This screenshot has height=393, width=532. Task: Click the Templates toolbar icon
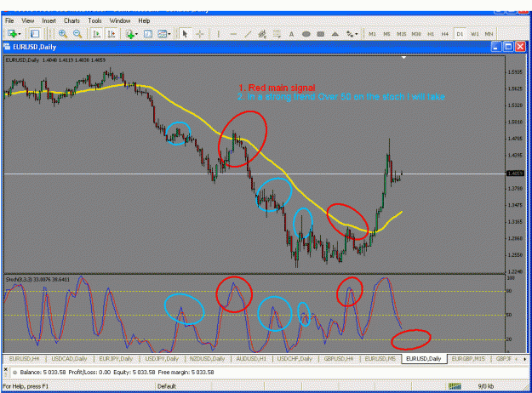(163, 33)
